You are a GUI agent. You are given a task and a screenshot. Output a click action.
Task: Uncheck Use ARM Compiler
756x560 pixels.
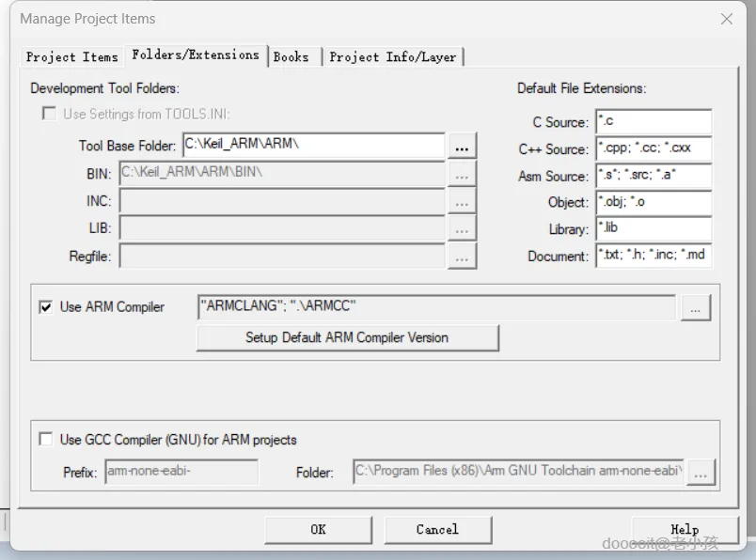pos(46,307)
